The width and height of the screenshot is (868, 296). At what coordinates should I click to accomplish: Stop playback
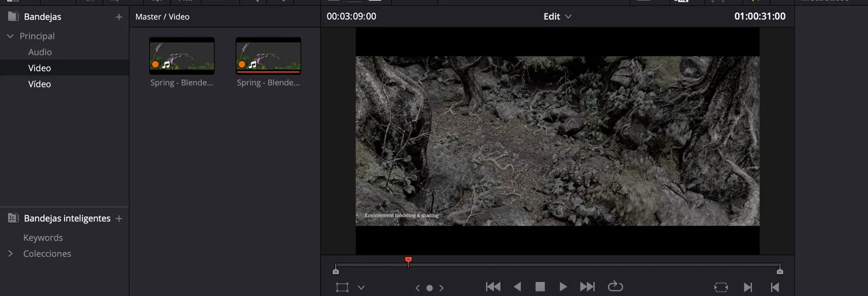[x=540, y=287]
